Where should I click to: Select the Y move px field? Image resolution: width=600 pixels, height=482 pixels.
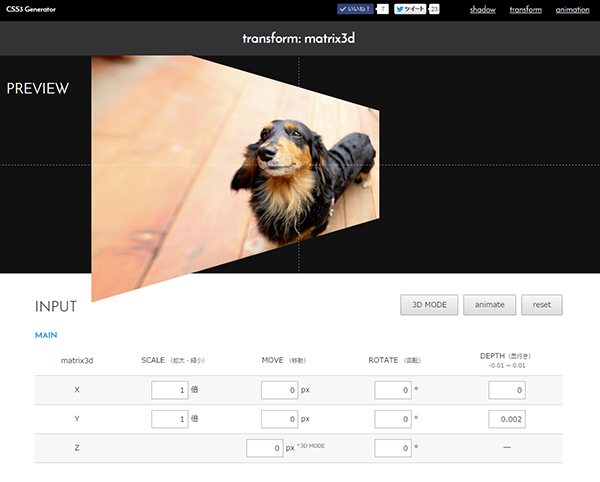(279, 419)
